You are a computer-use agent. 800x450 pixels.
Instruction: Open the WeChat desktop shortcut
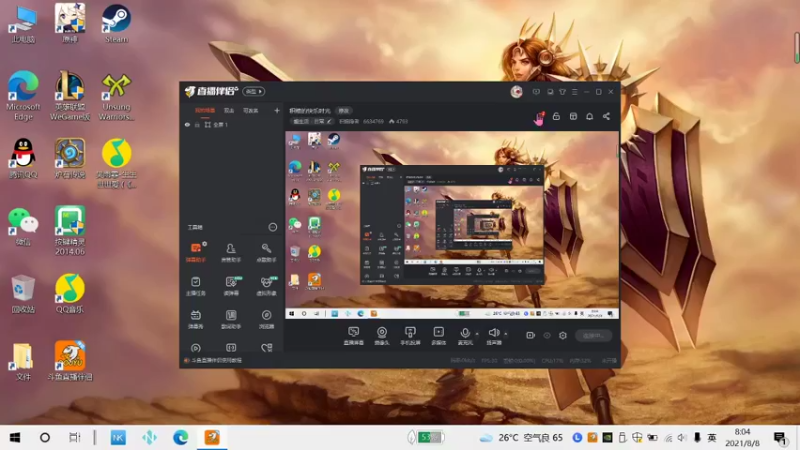(23, 227)
